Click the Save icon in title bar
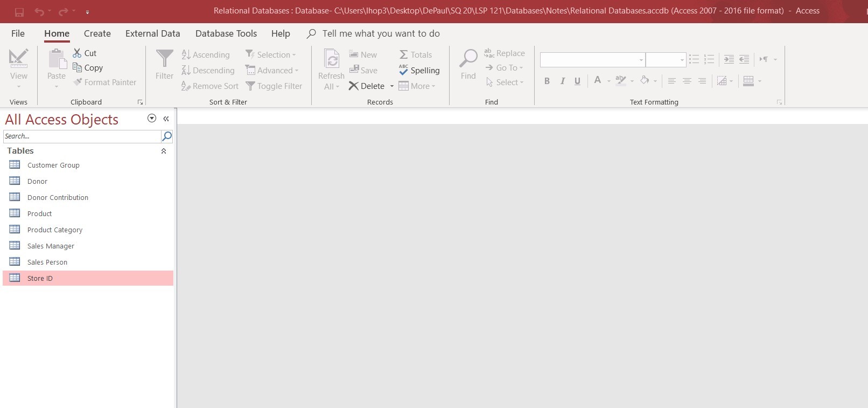 click(x=19, y=12)
